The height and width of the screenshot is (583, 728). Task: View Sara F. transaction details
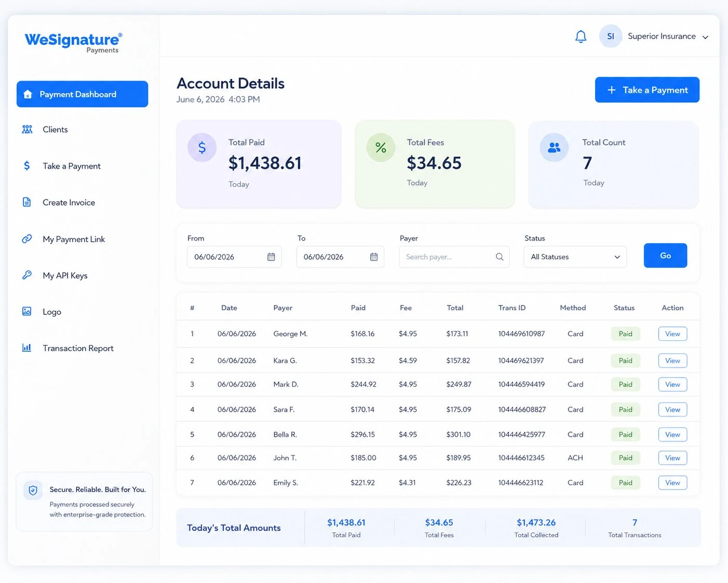click(x=672, y=409)
